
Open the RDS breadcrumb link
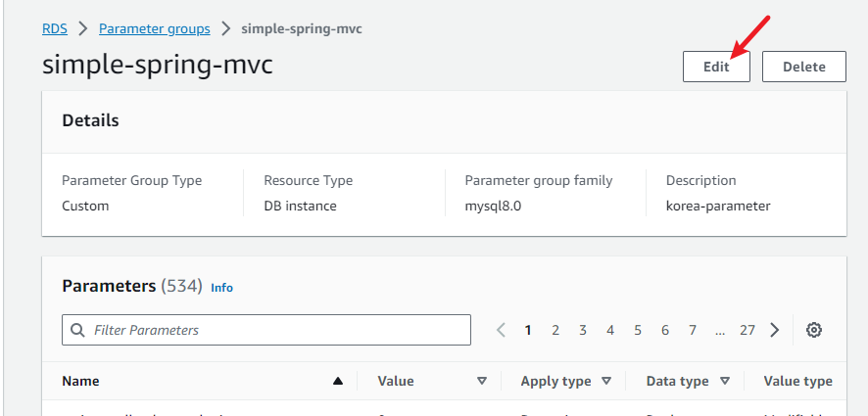click(x=55, y=28)
